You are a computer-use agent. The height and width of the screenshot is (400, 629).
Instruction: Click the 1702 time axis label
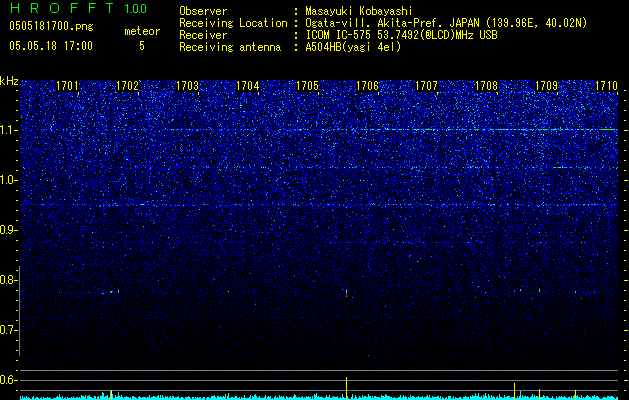coord(127,86)
